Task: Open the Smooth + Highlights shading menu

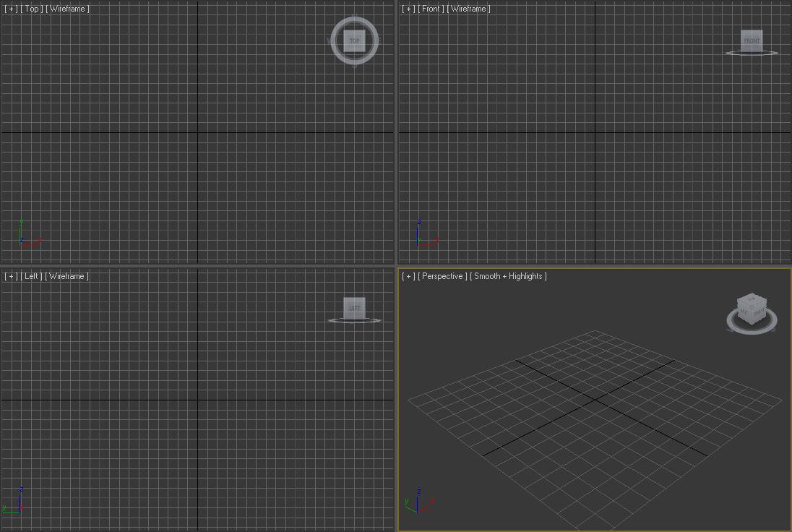Action: (x=508, y=276)
